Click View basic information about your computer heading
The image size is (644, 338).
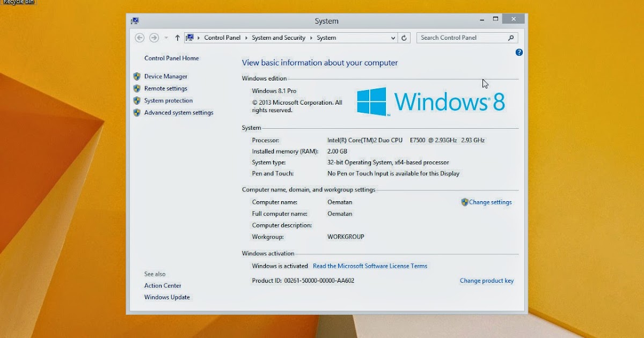320,63
